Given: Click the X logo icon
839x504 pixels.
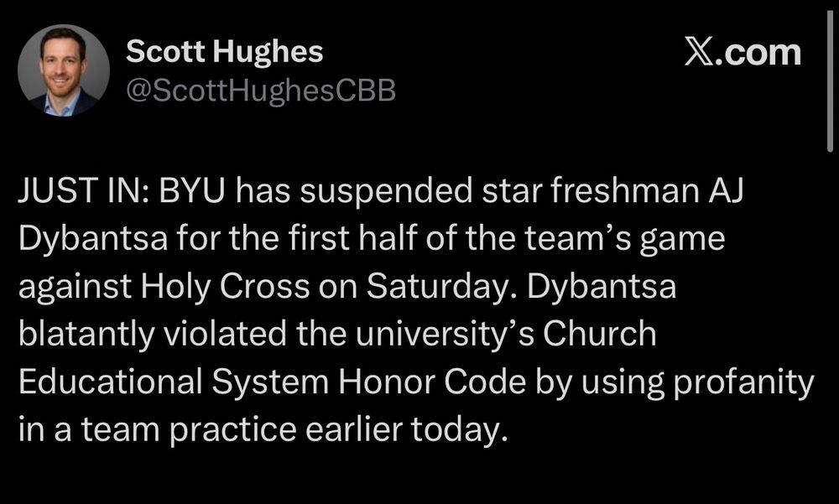Looking at the screenshot, I should 701,53.
